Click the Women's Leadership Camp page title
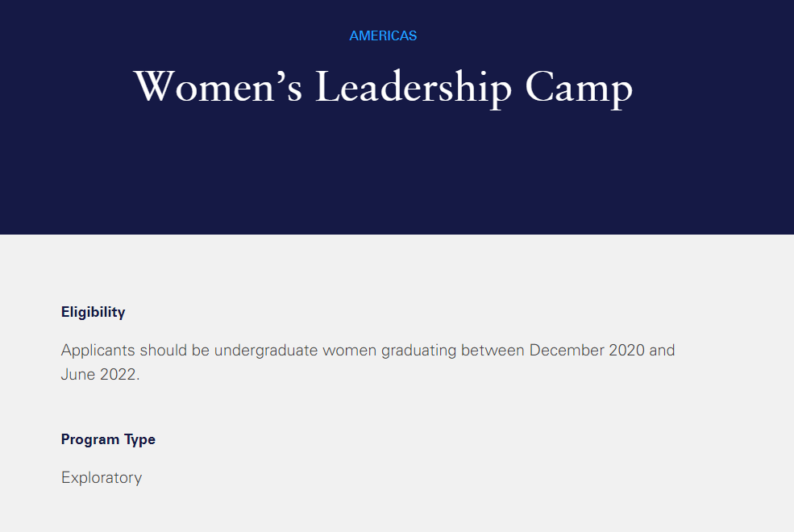 click(383, 88)
